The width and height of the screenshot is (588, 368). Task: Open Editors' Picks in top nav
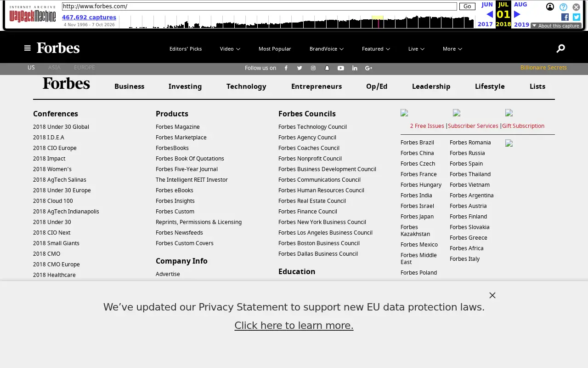point(186,49)
